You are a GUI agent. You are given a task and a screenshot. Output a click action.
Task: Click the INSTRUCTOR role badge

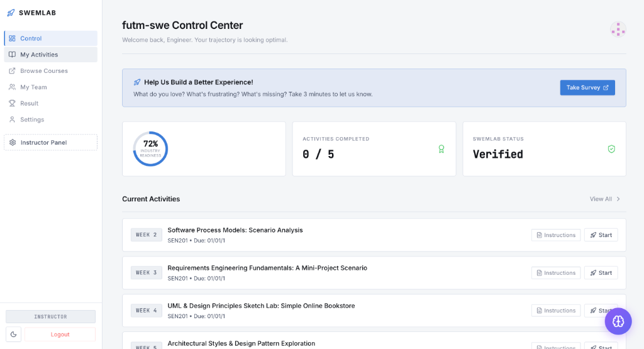tap(50, 316)
